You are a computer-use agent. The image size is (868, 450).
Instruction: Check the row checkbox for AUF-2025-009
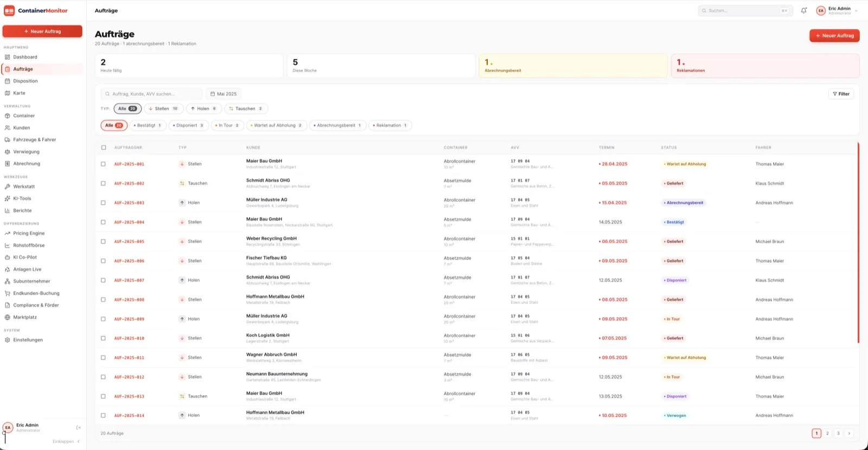103,319
